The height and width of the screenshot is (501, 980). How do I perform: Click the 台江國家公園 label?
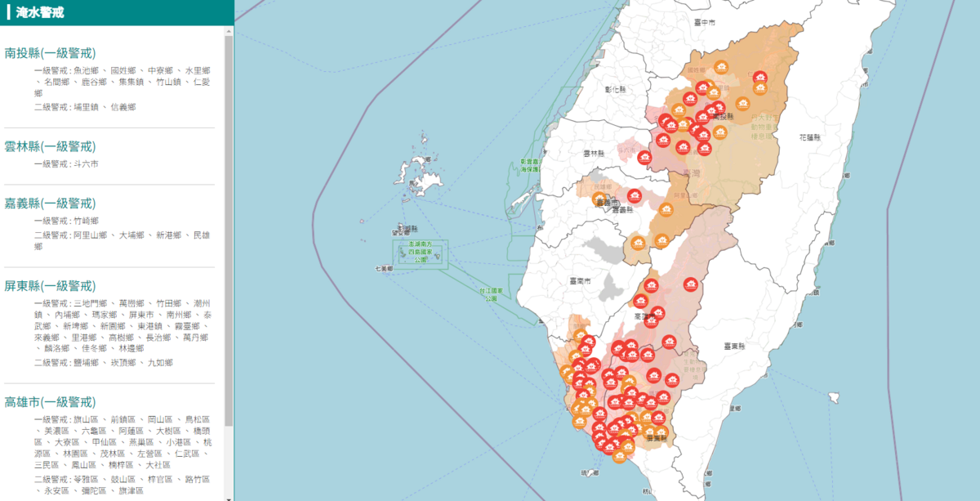[491, 295]
